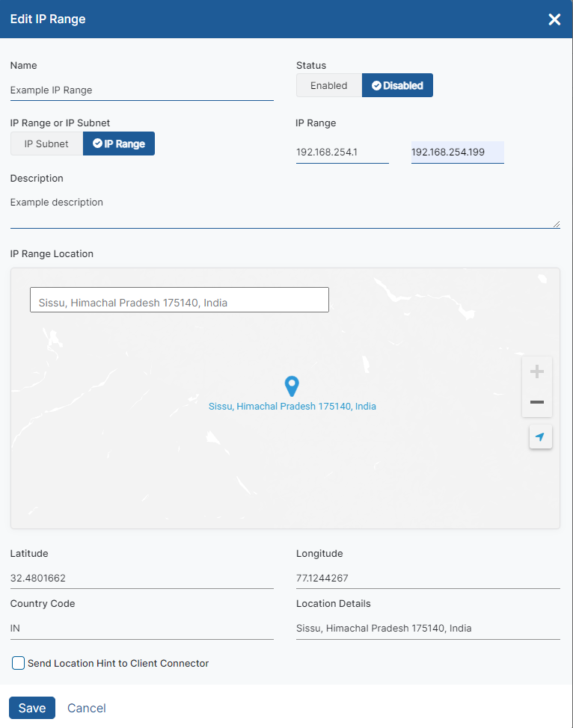
Task: Click the Description resize handle
Action: (x=556, y=223)
